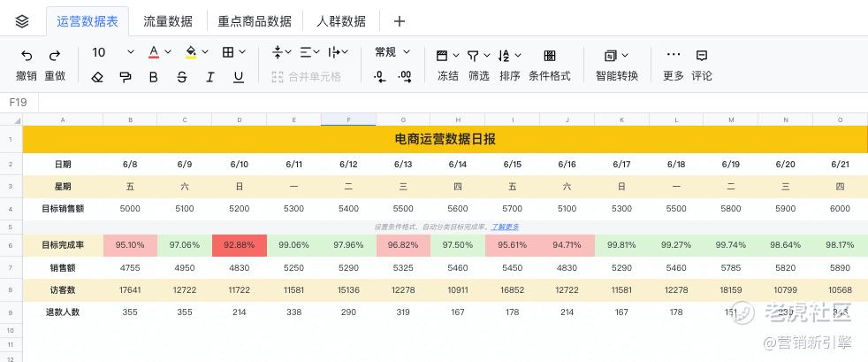
Task: Increase decimal places icon
Action: 405,77
